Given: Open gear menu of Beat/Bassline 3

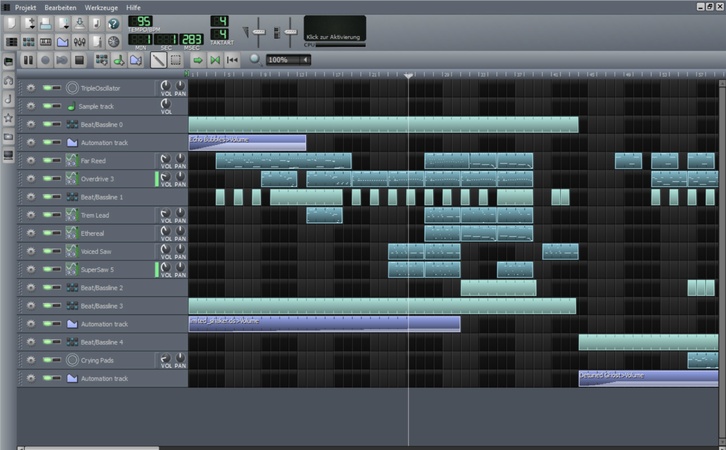Looking at the screenshot, I should (31, 306).
